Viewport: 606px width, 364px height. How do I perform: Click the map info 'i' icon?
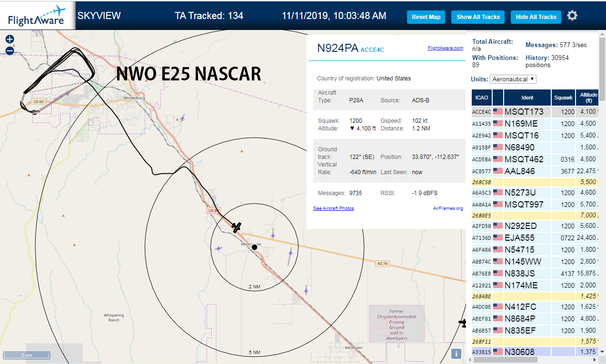(456, 354)
